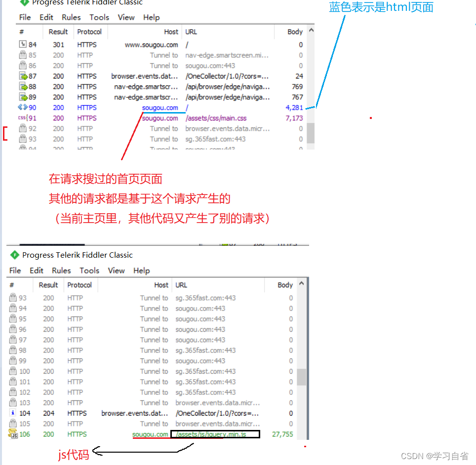Click lock icon of session 95
The width and height of the screenshot is (476, 465).
pos(13,319)
